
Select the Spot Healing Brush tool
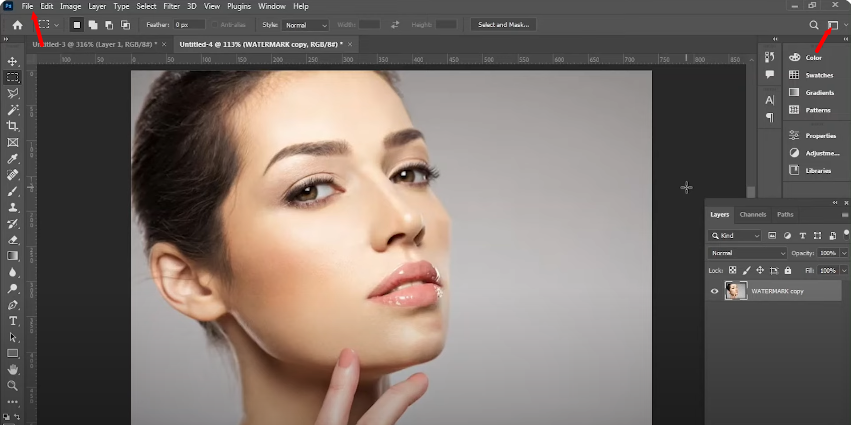pyautogui.click(x=12, y=175)
